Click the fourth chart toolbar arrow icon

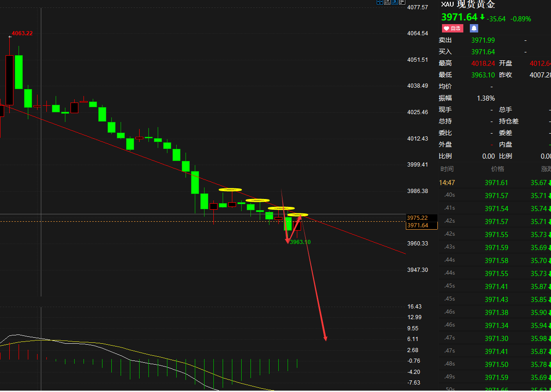coord(402,2)
